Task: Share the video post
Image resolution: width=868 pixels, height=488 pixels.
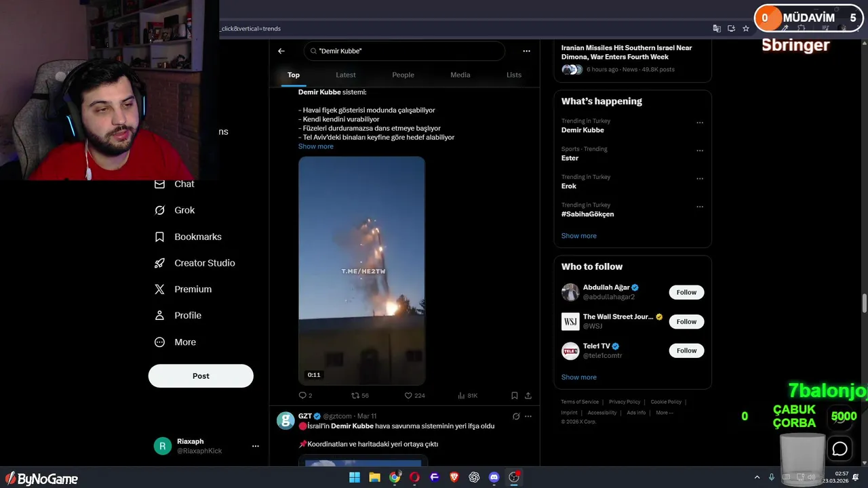Action: pos(528,395)
